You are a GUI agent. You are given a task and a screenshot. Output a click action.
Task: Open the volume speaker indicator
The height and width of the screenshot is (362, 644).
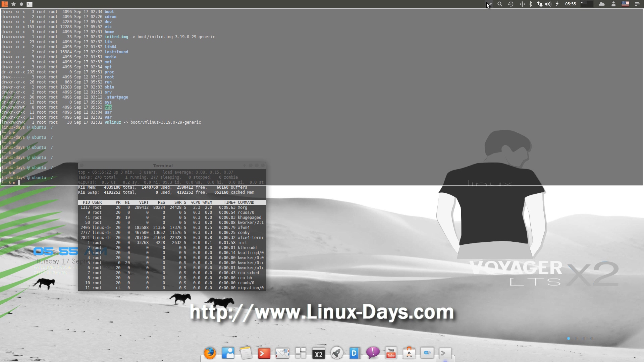(x=548, y=4)
